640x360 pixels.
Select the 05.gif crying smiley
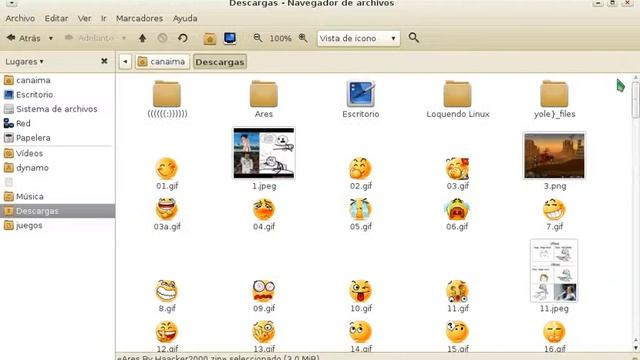pos(360,214)
